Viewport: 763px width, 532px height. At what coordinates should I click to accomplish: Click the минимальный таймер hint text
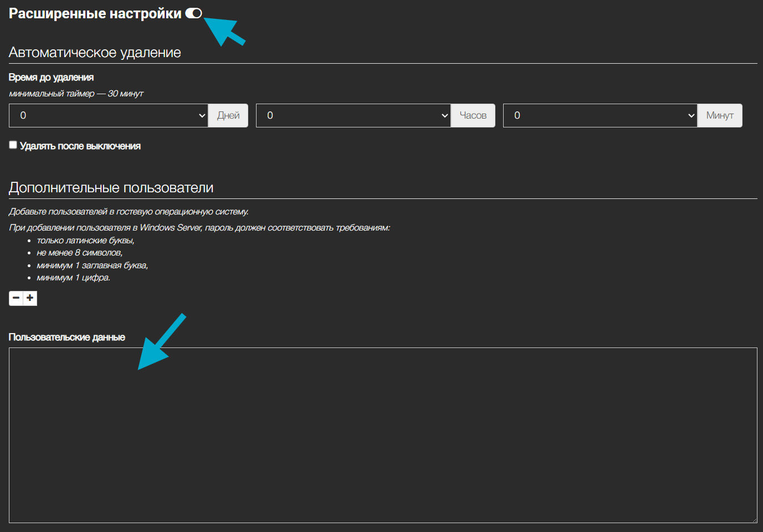[76, 94]
